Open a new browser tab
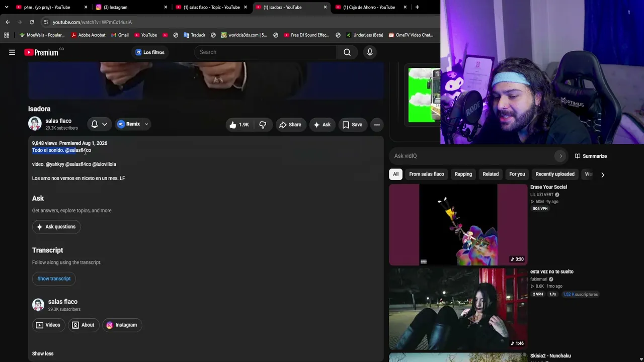The width and height of the screenshot is (644, 362). click(x=417, y=7)
